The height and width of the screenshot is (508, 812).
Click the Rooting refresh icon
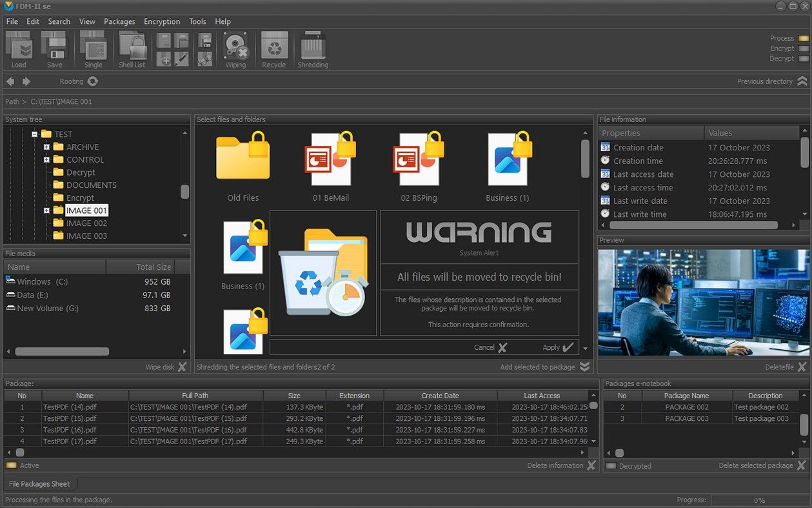[93, 81]
